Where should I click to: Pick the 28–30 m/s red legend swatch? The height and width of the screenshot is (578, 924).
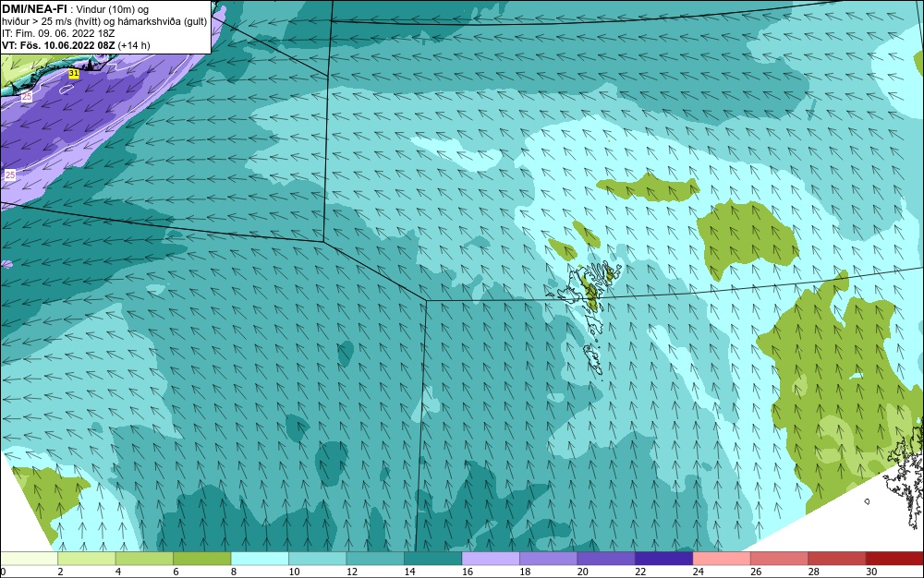tap(837, 559)
